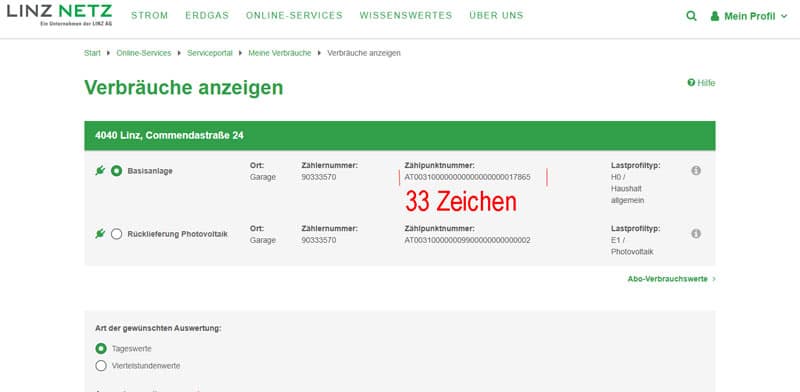The image size is (800, 392).
Task: Open the ONLINE-SERVICES menu
Action: click(x=294, y=15)
